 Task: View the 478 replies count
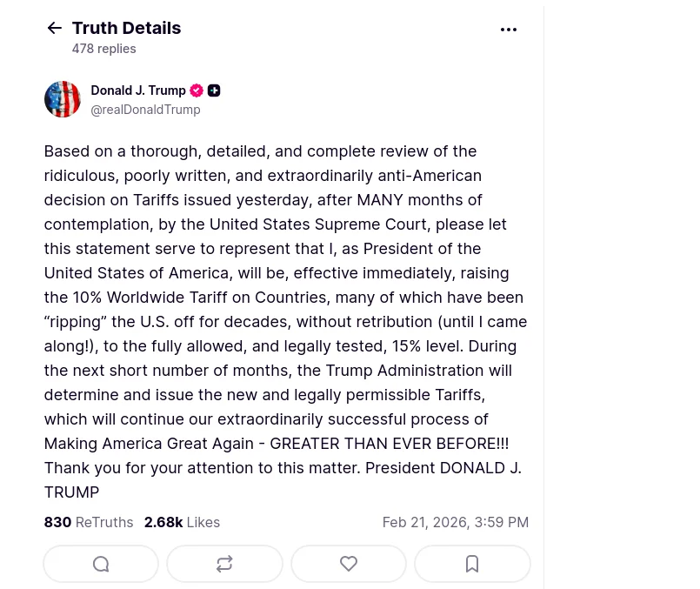coord(103,49)
